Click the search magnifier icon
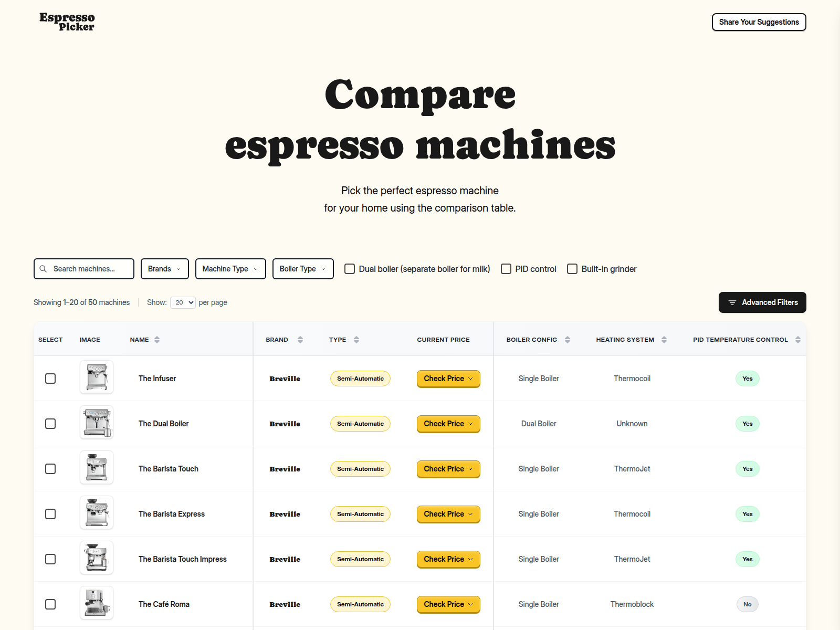 click(43, 269)
